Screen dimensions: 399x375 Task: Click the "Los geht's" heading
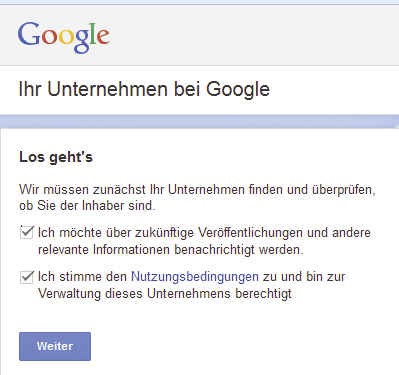pyautogui.click(x=56, y=157)
